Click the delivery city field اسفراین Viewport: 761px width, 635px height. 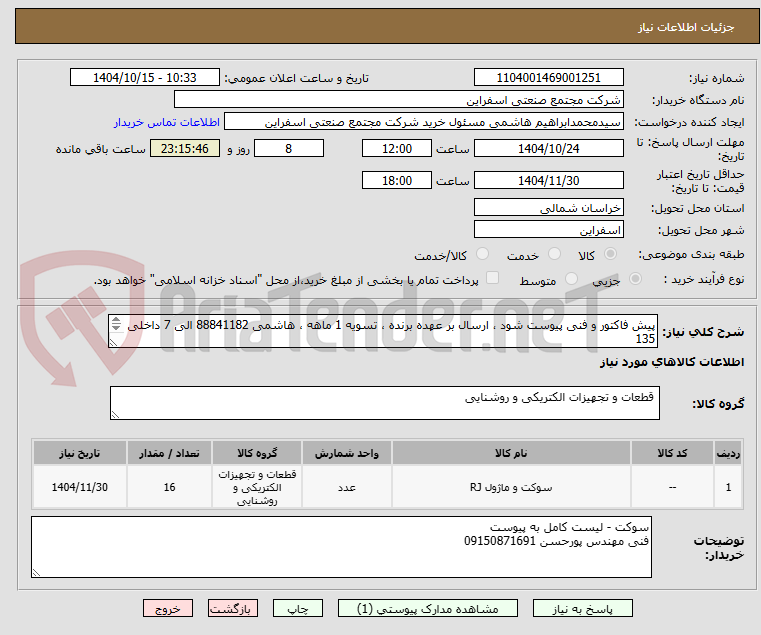(x=548, y=230)
